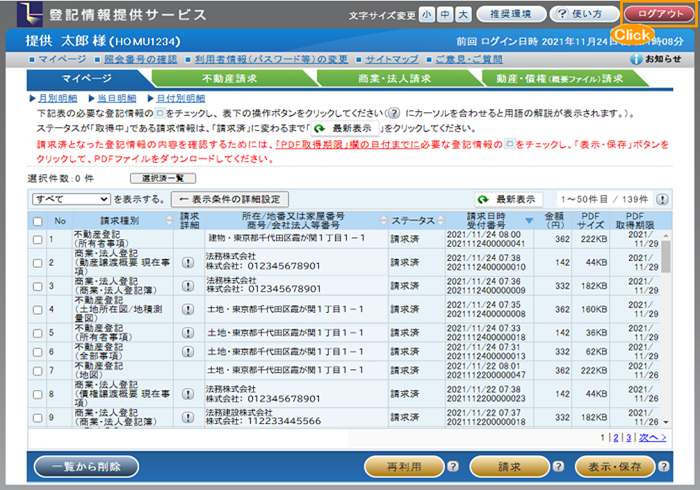The height and width of the screenshot is (490, 700).
Task: Open the 商業・法人請求 tab
Action: point(393,78)
